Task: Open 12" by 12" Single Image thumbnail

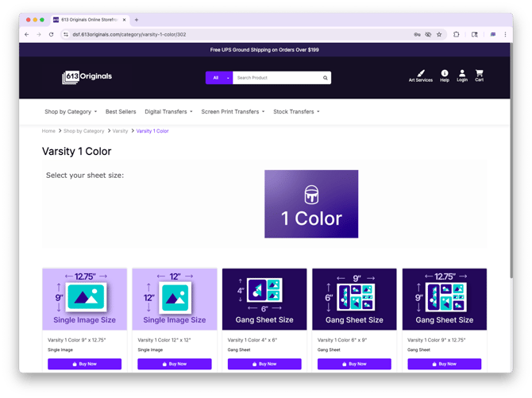Action: pos(175,299)
